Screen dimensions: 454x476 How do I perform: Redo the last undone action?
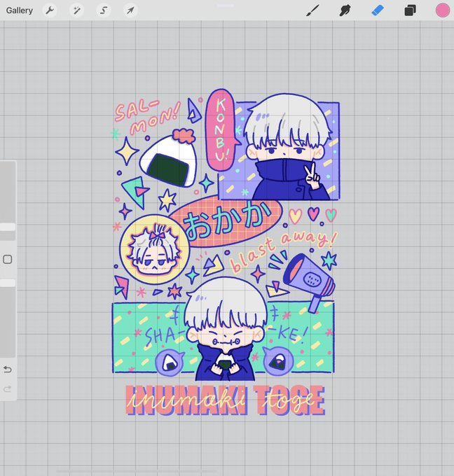(x=8, y=388)
